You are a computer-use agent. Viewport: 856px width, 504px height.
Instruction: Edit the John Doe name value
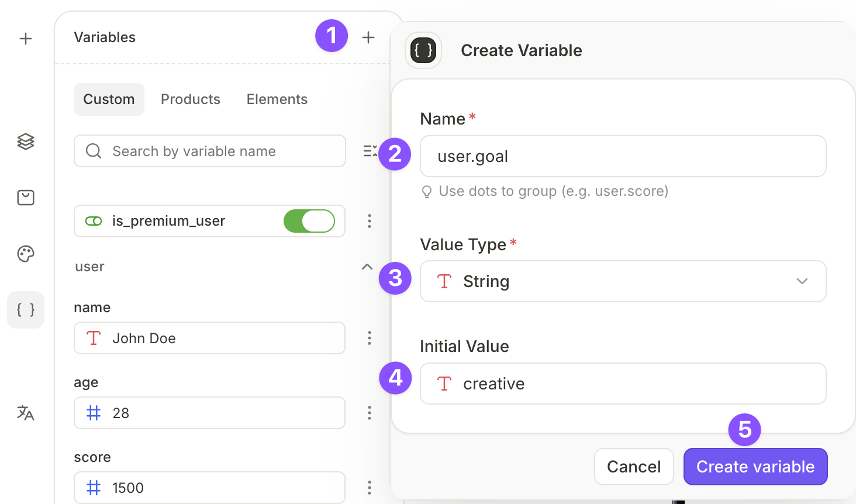210,338
